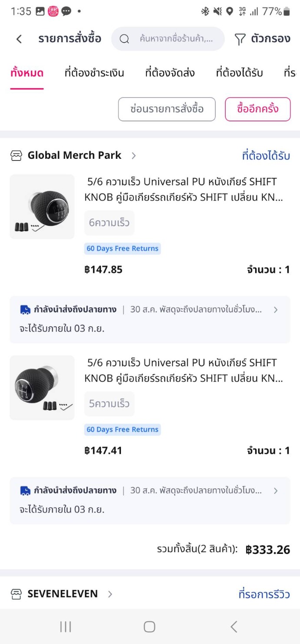Expand Global Merch Park shop chevron
Image resolution: width=300 pixels, height=644 pixels.
134,156
